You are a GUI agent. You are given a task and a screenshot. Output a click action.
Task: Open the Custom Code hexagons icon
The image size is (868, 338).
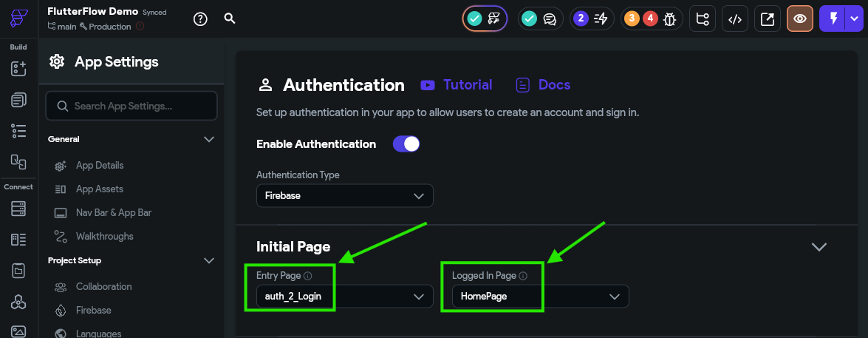tap(18, 302)
